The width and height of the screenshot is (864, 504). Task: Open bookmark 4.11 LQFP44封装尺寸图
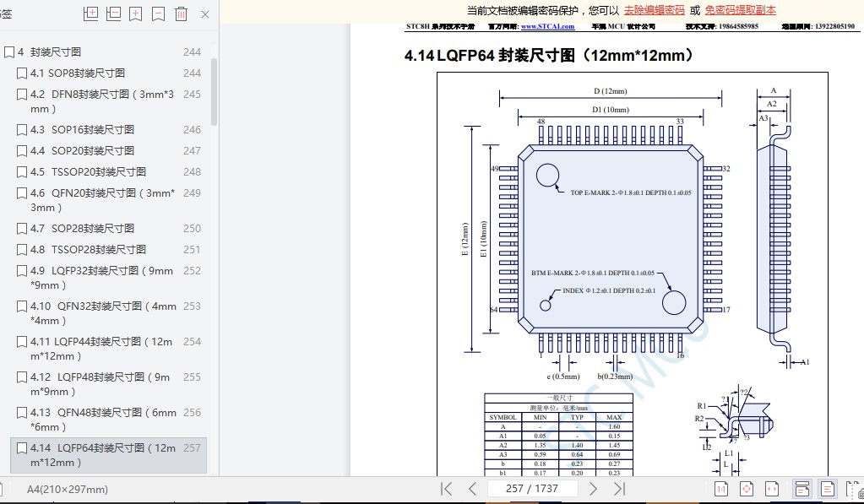tap(101, 349)
